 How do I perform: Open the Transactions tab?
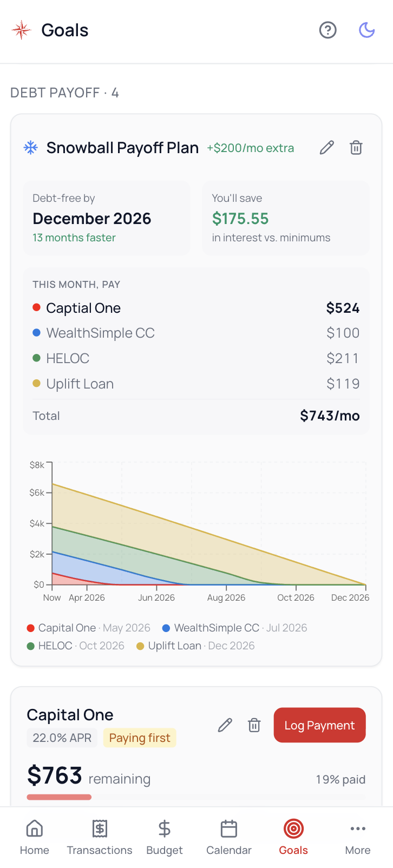pyautogui.click(x=100, y=837)
